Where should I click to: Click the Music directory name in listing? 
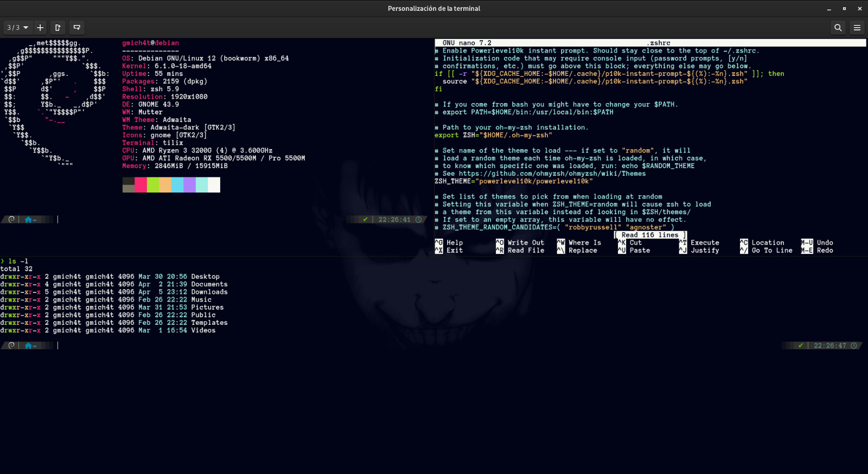coord(201,299)
